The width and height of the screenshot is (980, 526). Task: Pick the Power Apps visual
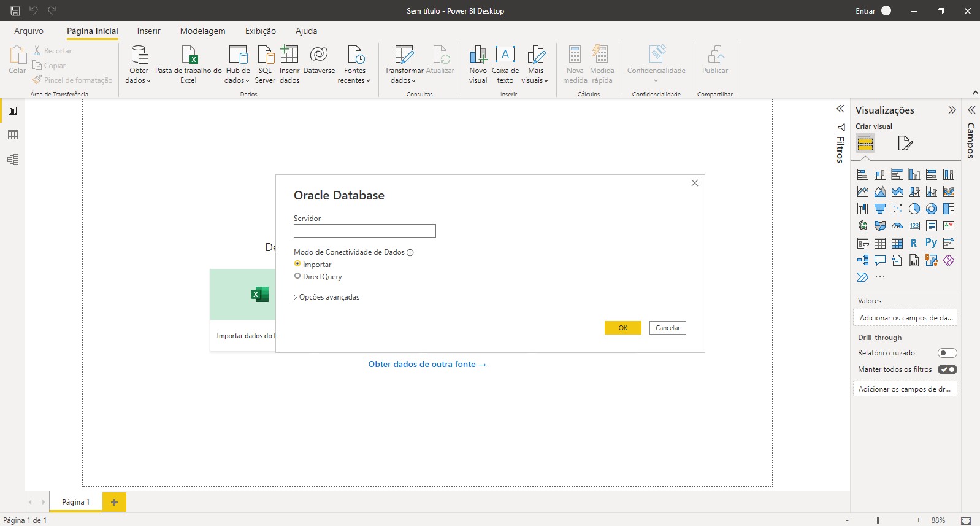click(x=948, y=260)
